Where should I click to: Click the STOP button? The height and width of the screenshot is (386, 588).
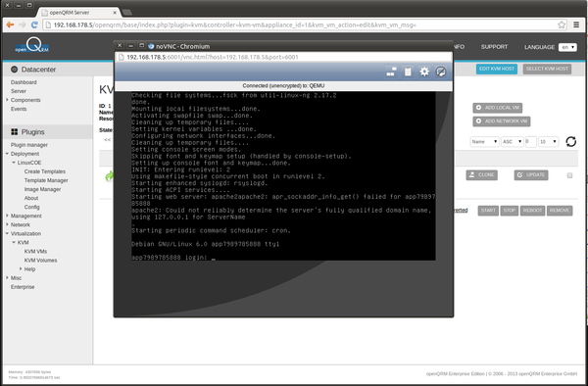pyautogui.click(x=509, y=211)
